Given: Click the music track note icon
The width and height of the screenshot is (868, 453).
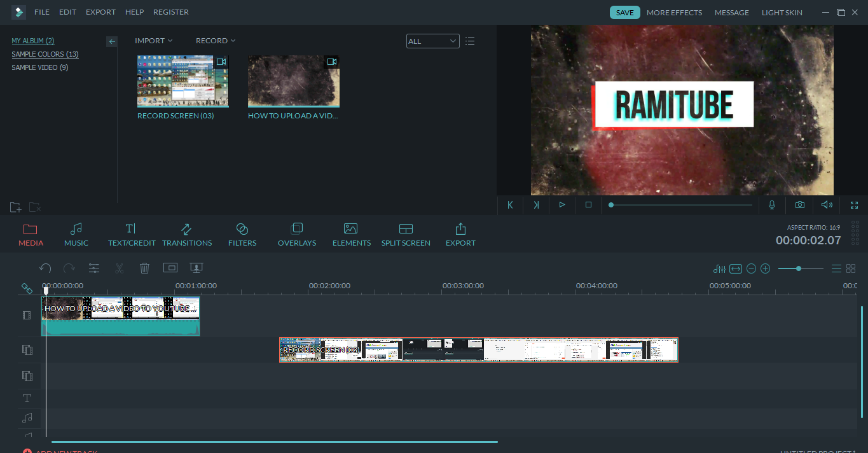Looking at the screenshot, I should 27,418.
